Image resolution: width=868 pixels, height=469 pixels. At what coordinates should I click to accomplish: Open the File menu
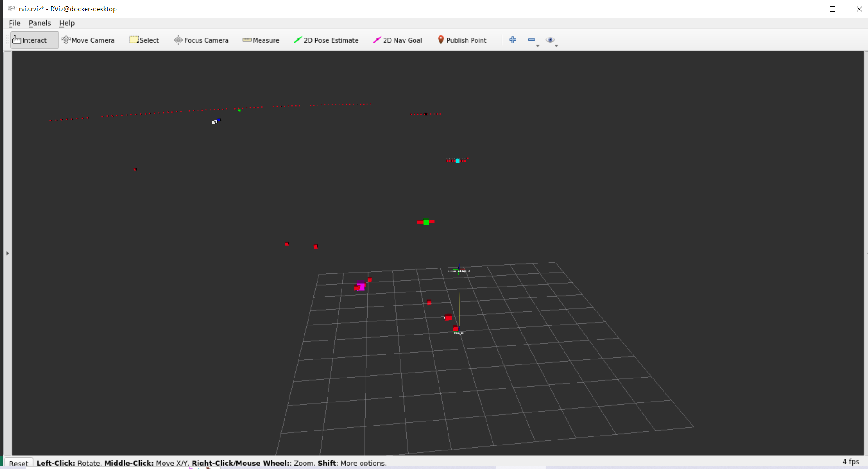point(14,23)
